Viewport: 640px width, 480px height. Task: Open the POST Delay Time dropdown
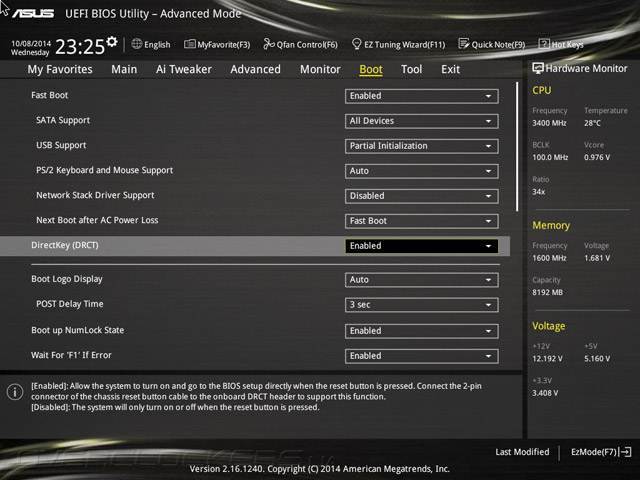pyautogui.click(x=422, y=305)
